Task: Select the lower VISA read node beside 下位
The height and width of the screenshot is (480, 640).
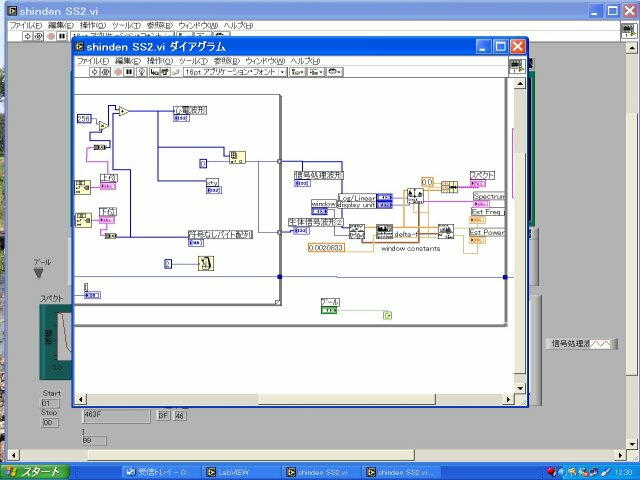Action: 83,220
